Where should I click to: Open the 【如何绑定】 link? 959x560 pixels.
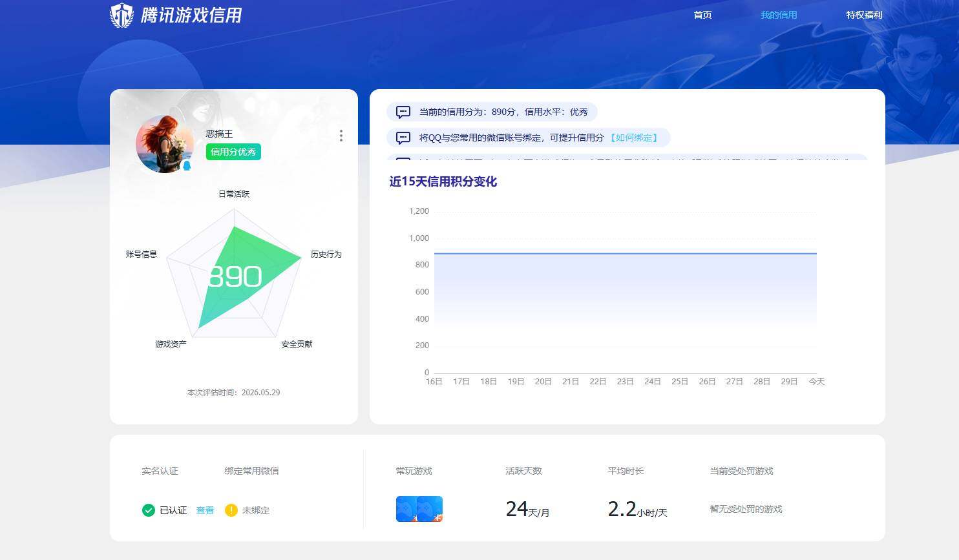pyautogui.click(x=633, y=138)
